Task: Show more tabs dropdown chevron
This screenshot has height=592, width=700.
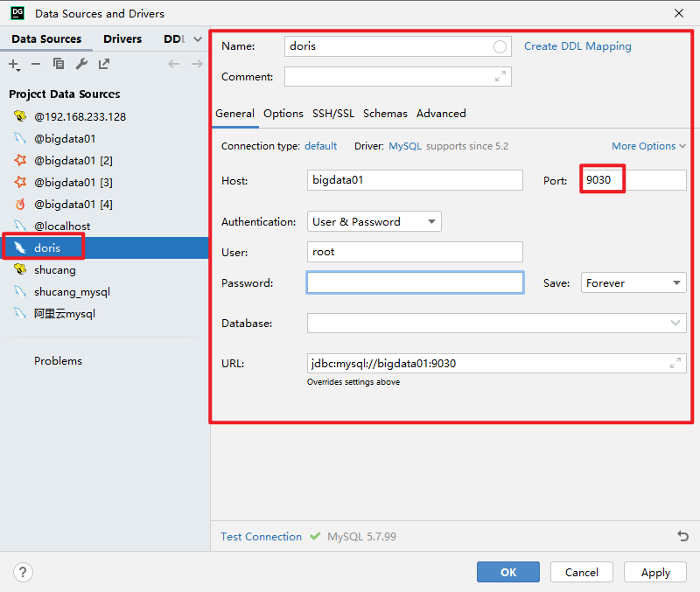Action: [x=198, y=39]
